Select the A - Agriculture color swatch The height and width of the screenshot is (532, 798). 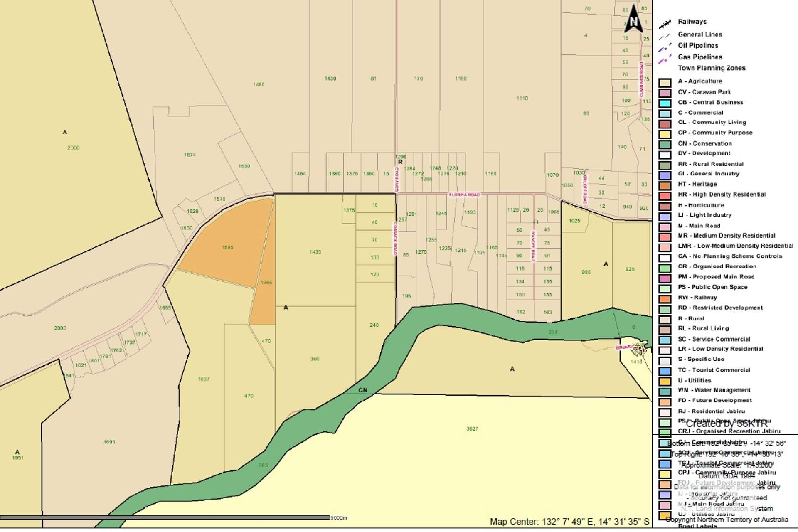click(665, 83)
